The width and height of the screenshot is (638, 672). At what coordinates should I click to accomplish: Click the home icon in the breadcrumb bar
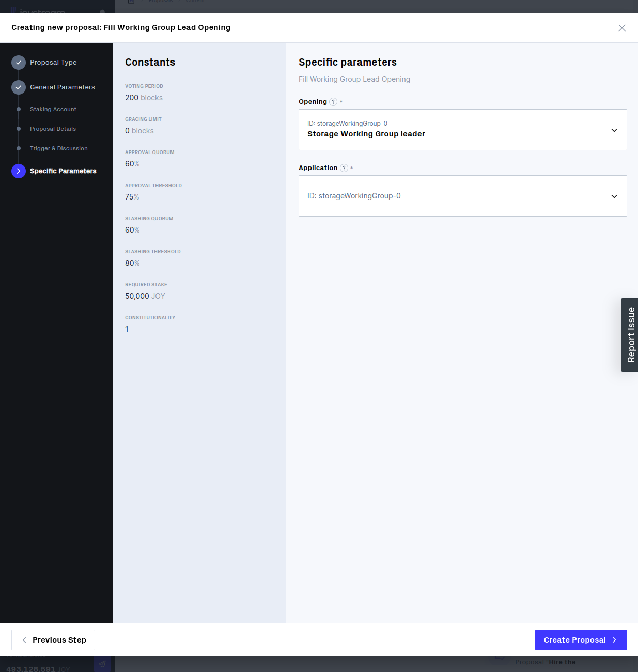(131, 2)
